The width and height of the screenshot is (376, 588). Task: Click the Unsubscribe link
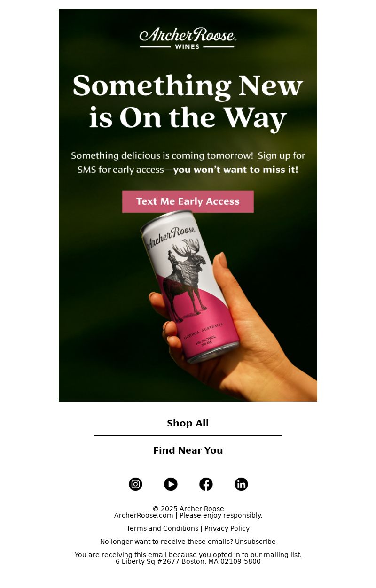tap(255, 542)
